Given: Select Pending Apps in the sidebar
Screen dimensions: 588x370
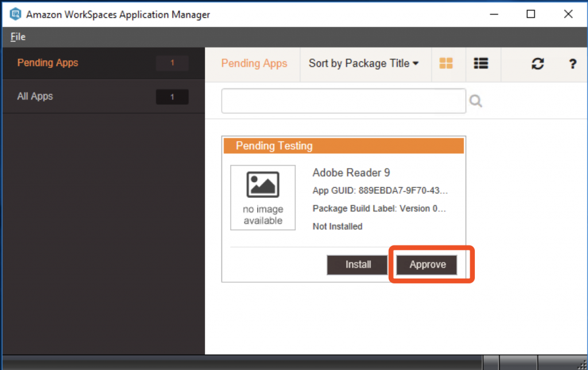Looking at the screenshot, I should coord(103,63).
